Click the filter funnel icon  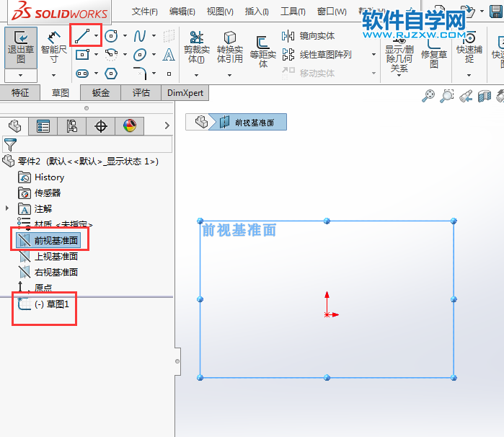[x=10, y=144]
